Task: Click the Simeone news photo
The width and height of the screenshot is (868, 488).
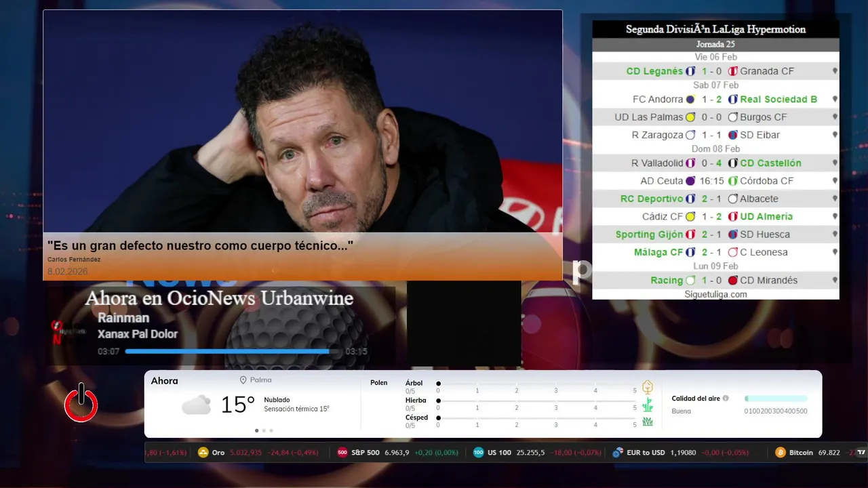Action: point(303,121)
